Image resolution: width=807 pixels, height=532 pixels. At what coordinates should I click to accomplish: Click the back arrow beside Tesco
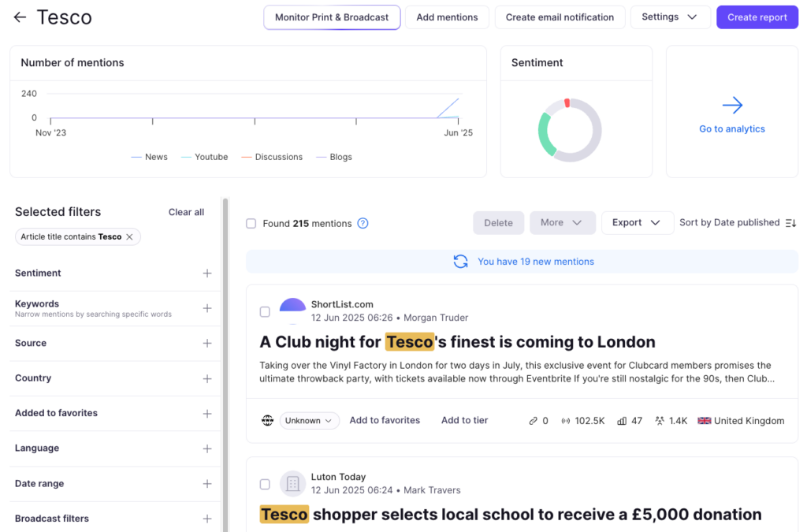pyautogui.click(x=20, y=17)
